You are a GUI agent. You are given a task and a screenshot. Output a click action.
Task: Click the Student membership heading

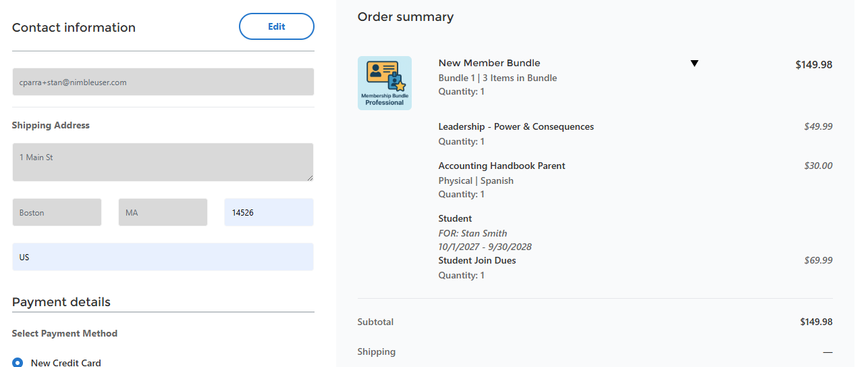coord(455,218)
